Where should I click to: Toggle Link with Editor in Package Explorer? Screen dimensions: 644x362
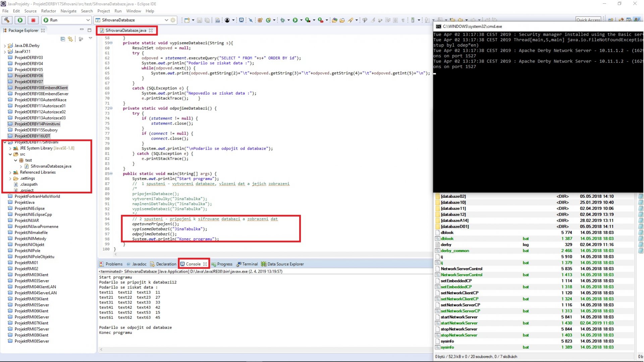70,39
